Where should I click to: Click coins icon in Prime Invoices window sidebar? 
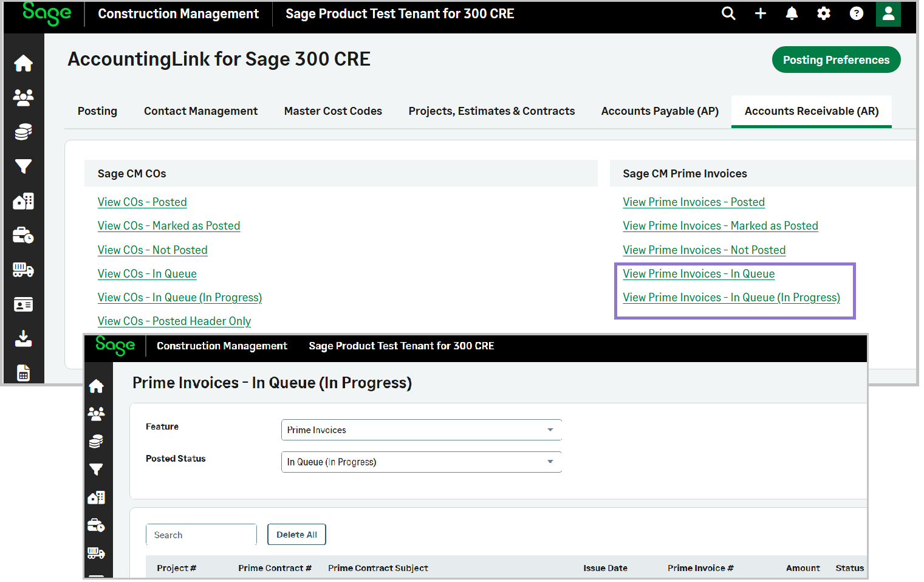coord(97,442)
